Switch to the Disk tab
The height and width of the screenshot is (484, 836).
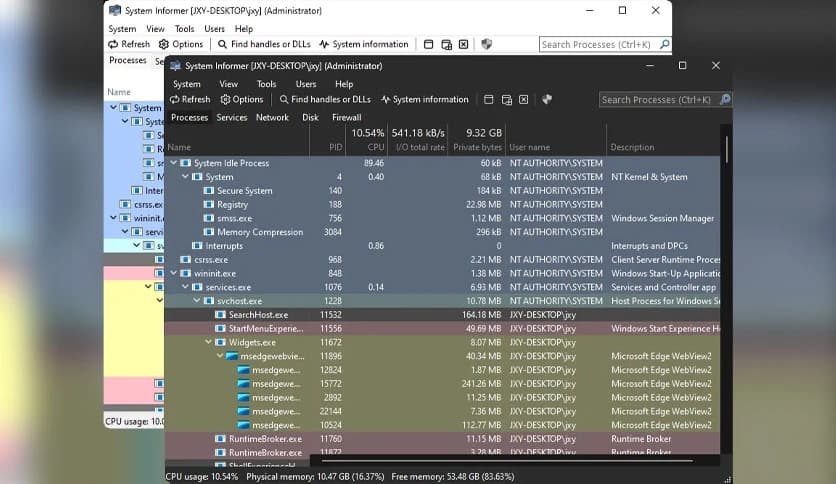tap(310, 117)
